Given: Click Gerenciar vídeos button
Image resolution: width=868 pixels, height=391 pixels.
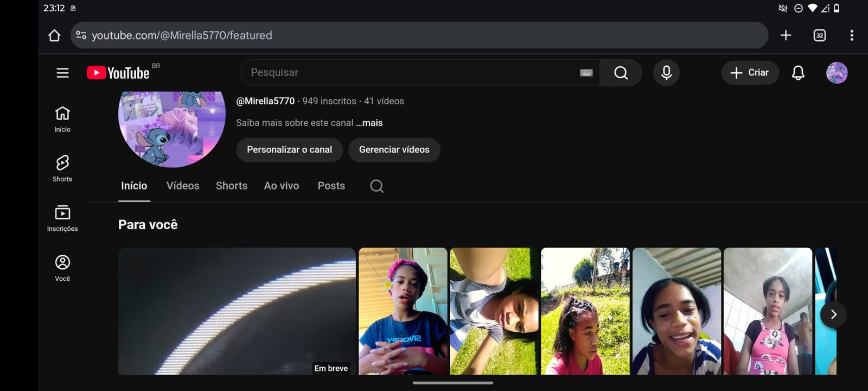Looking at the screenshot, I should [394, 150].
